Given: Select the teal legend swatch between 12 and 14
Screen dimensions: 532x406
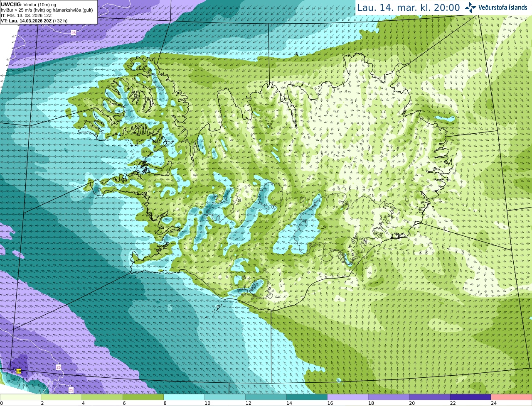Looking at the screenshot, I should [266, 397].
